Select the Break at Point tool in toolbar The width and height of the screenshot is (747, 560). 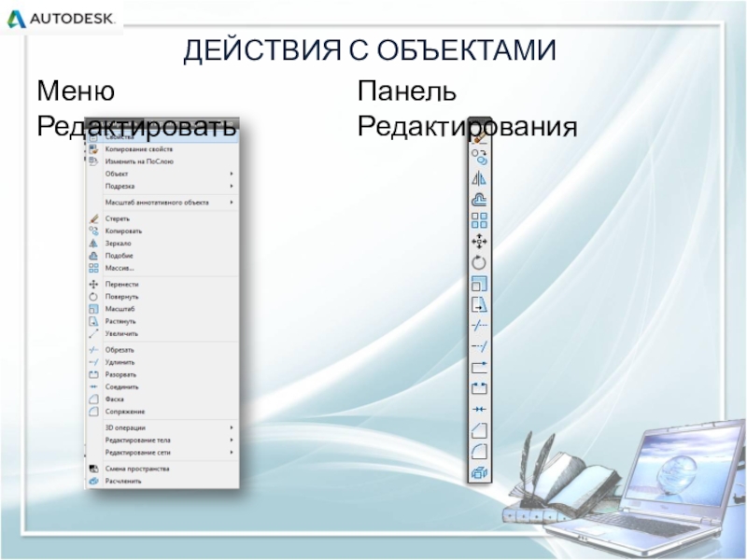(479, 367)
